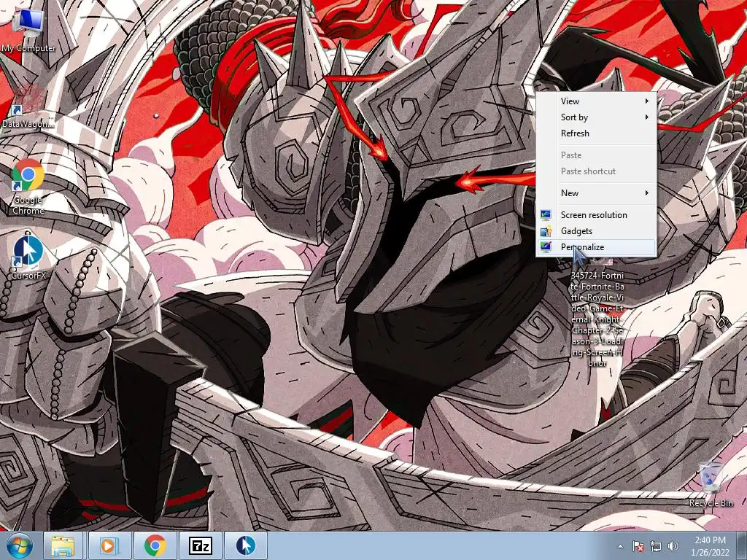This screenshot has height=560, width=747.
Task: Open the Action Center flag icon
Action: coord(638,546)
